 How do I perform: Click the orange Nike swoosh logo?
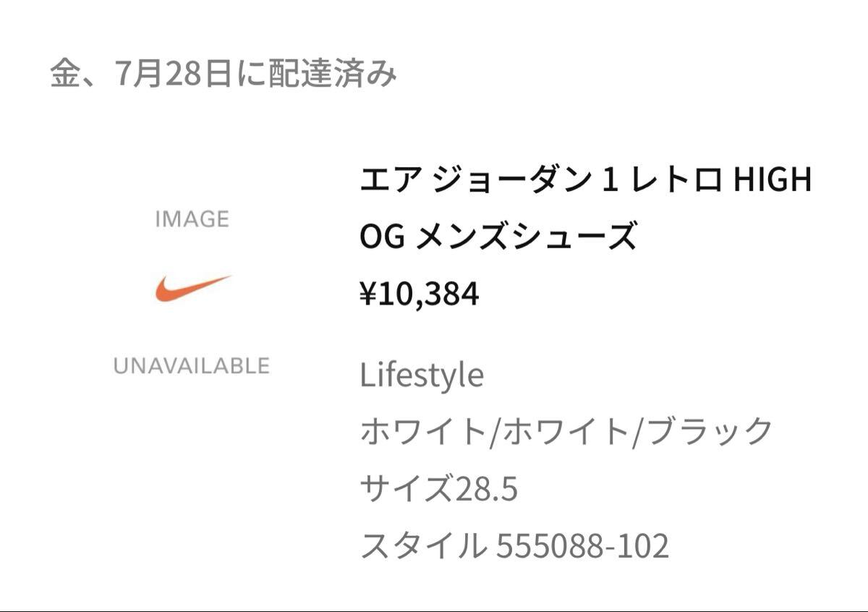(x=192, y=288)
